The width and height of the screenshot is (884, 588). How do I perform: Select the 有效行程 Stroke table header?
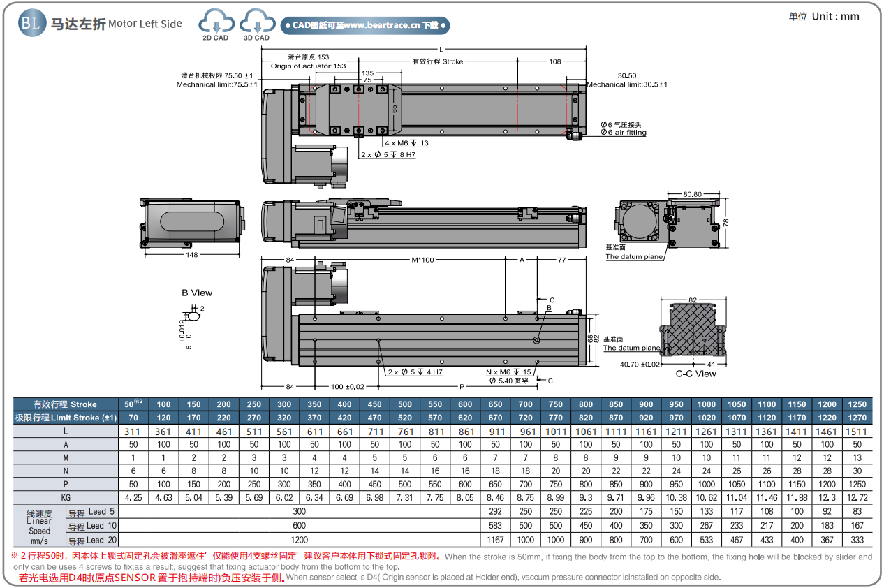tap(66, 404)
